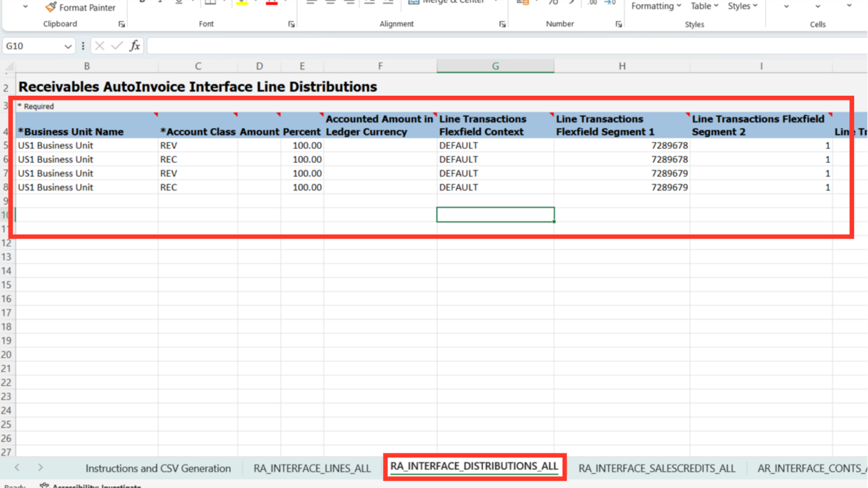Click the next sheet navigation arrow

[x=40, y=467]
